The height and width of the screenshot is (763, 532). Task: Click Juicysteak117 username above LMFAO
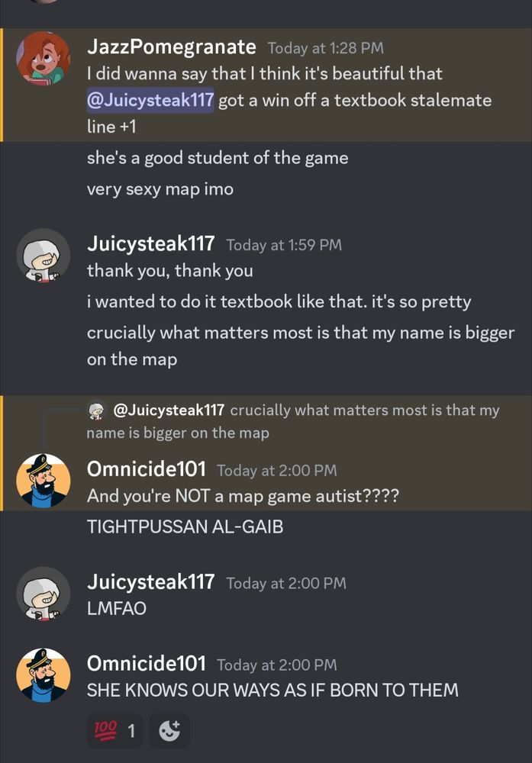click(151, 581)
